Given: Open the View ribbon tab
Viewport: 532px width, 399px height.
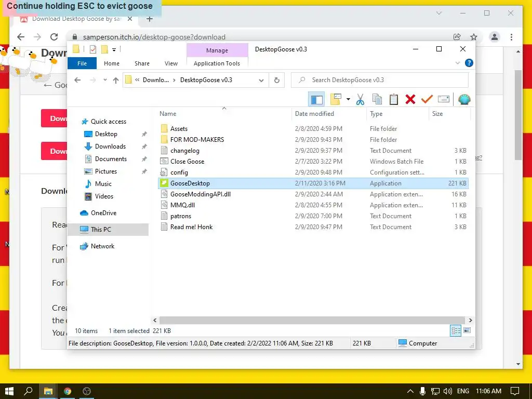Looking at the screenshot, I should point(171,63).
